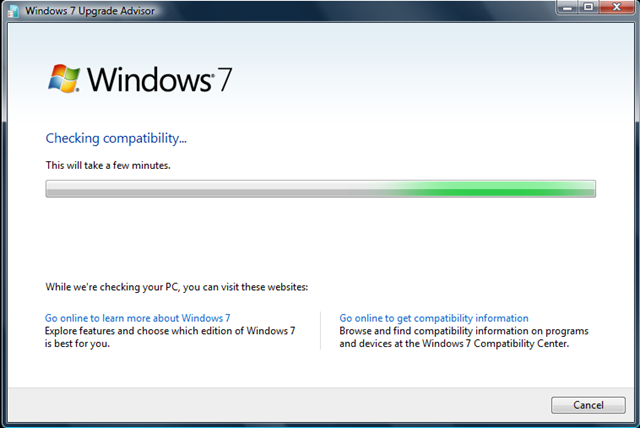The height and width of the screenshot is (428, 640).
Task: Click 'Explore features and choose which edition' text
Action: [170, 337]
